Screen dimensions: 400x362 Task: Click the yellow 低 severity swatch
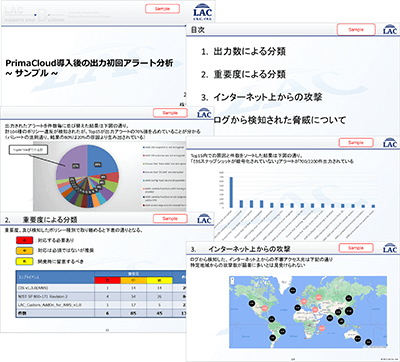click(x=24, y=261)
